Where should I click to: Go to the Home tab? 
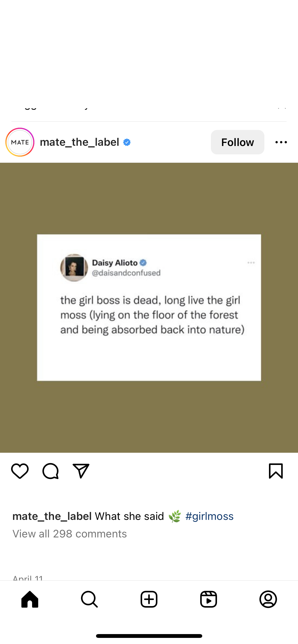[x=30, y=599]
